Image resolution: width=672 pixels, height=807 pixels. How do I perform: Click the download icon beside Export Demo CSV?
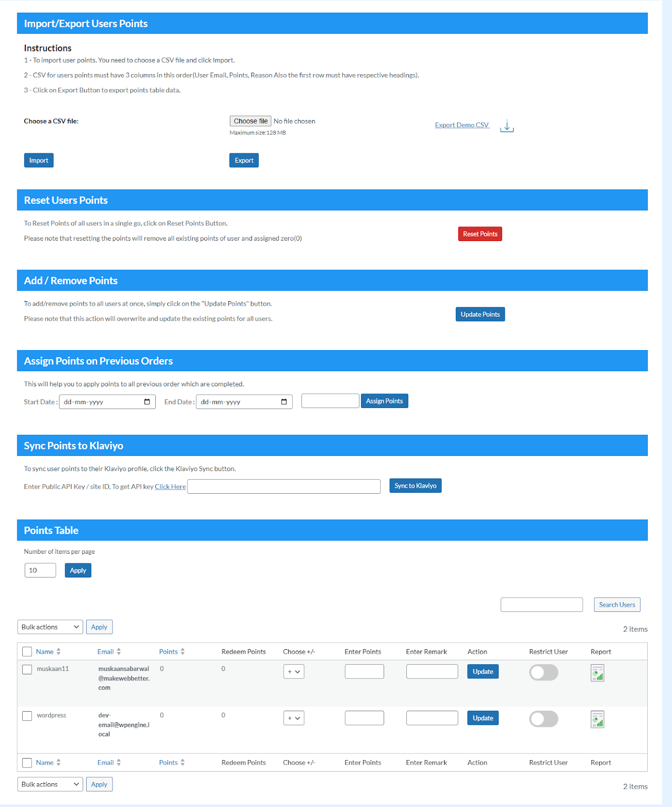coord(507,126)
